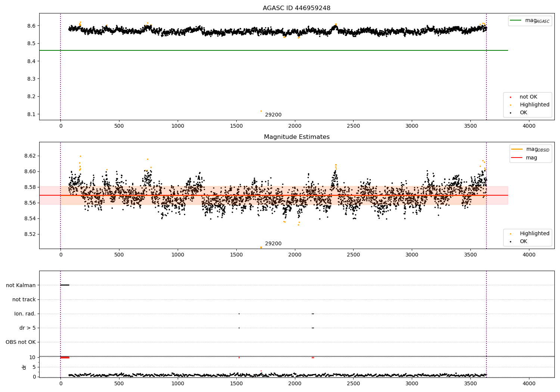
Task: Click the '3500' x-tick under the bottom plot
Action: click(x=470, y=383)
